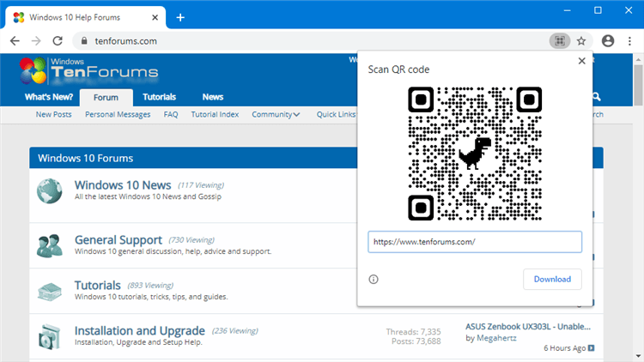Click the people icon for General Support
Screen dimensions: 644x362
point(49,246)
